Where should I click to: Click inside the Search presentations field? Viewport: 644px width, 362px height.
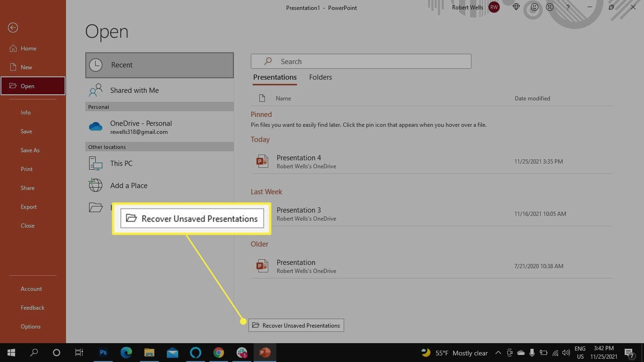tap(361, 61)
